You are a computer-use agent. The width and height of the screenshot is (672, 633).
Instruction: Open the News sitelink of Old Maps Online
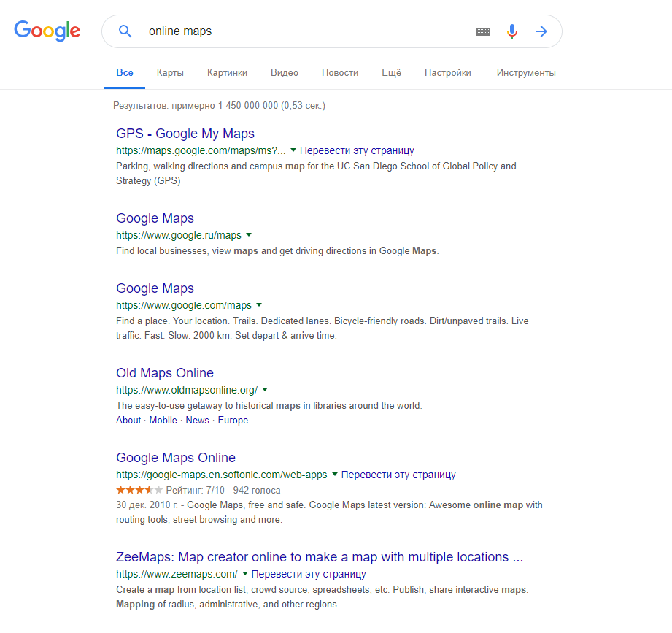(197, 421)
